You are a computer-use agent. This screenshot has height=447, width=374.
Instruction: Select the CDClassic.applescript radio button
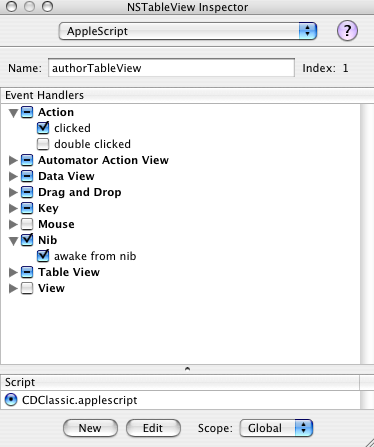[11, 400]
